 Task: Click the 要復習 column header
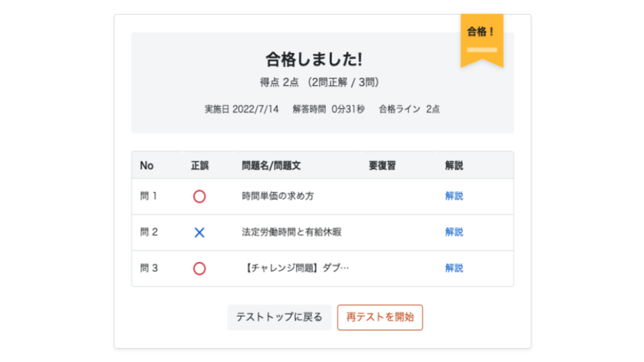[x=382, y=166]
